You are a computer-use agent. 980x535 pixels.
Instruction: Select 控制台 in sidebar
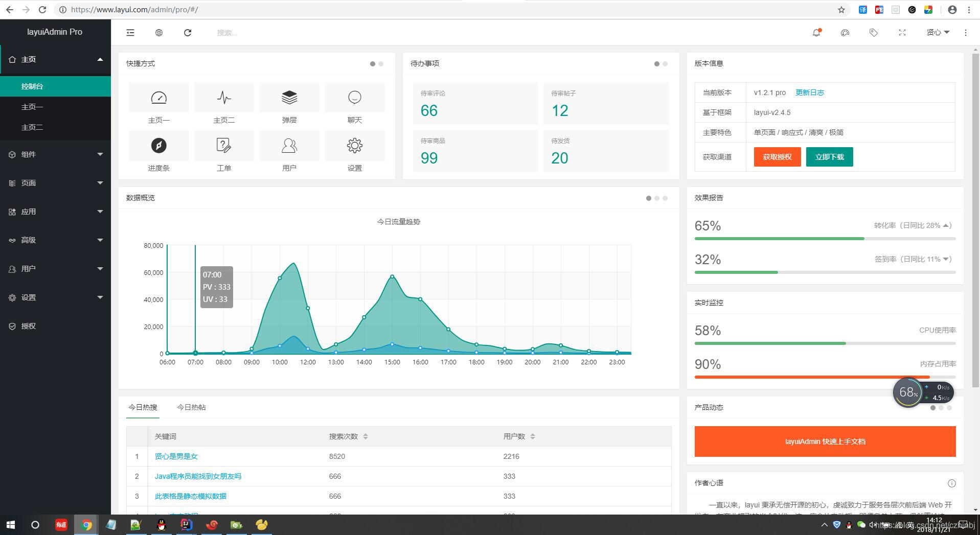click(55, 86)
